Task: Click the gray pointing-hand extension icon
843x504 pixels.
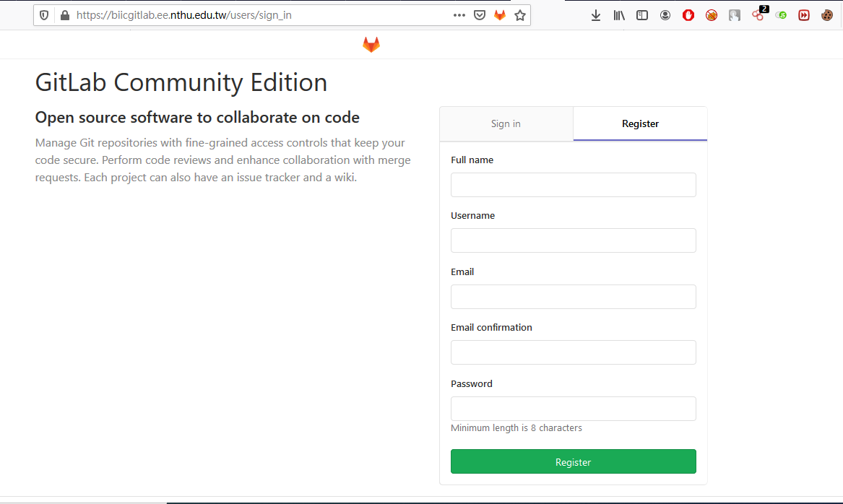Action: (x=735, y=15)
